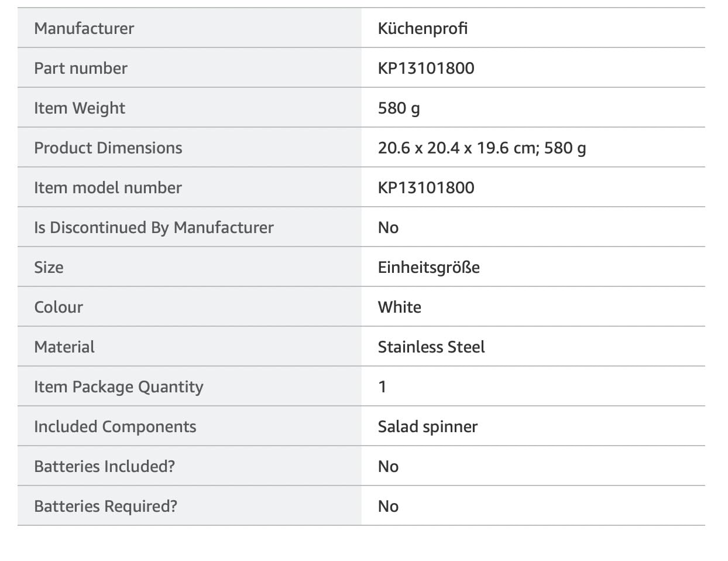Screen dimensions: 728x561
Task: Click the Part number label
Action: pos(81,68)
